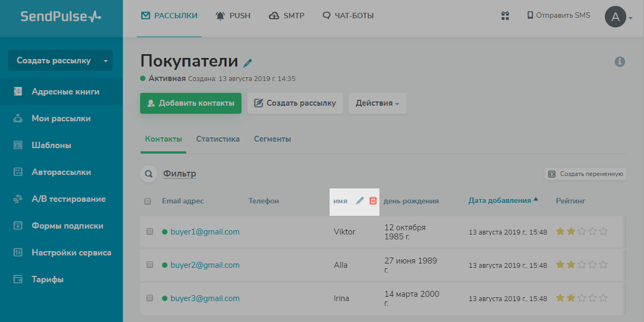Screen dimensions: 644x322
Task: Open the gift icon in top bar
Action: (505, 16)
